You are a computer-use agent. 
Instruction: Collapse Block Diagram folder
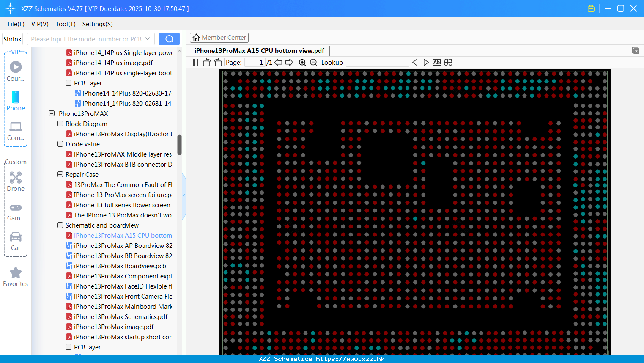click(x=60, y=124)
